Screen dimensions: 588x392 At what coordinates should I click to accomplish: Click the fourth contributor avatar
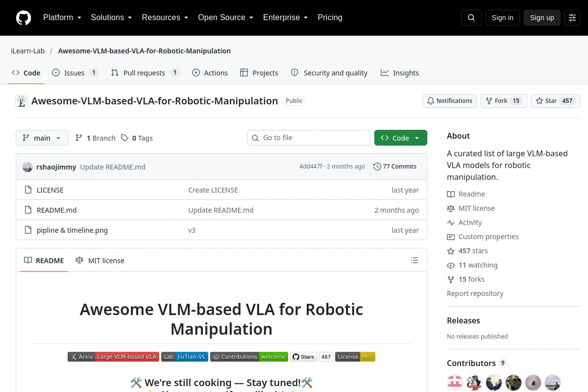514,383
